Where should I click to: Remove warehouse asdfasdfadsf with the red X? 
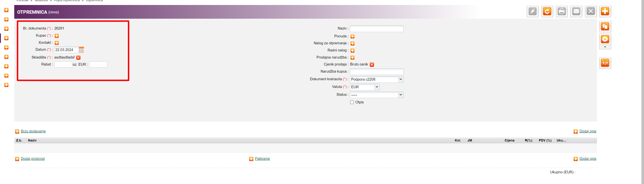tap(78, 58)
